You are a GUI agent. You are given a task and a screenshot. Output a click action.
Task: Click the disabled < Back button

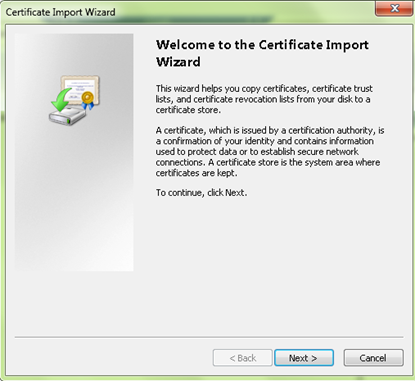[243, 358]
